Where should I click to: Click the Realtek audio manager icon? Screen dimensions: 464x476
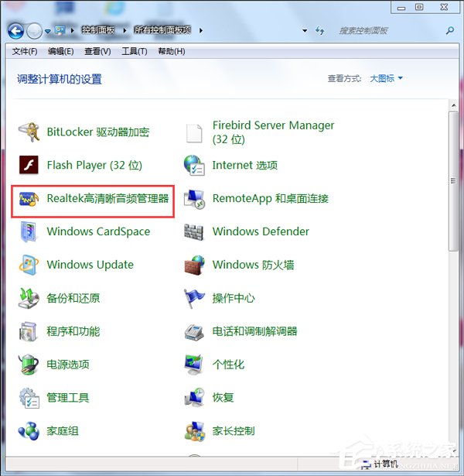pos(29,199)
